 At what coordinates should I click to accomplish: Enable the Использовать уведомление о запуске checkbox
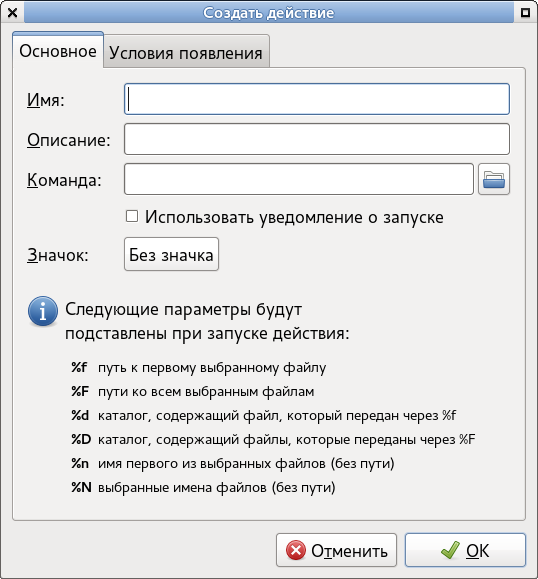pos(132,216)
